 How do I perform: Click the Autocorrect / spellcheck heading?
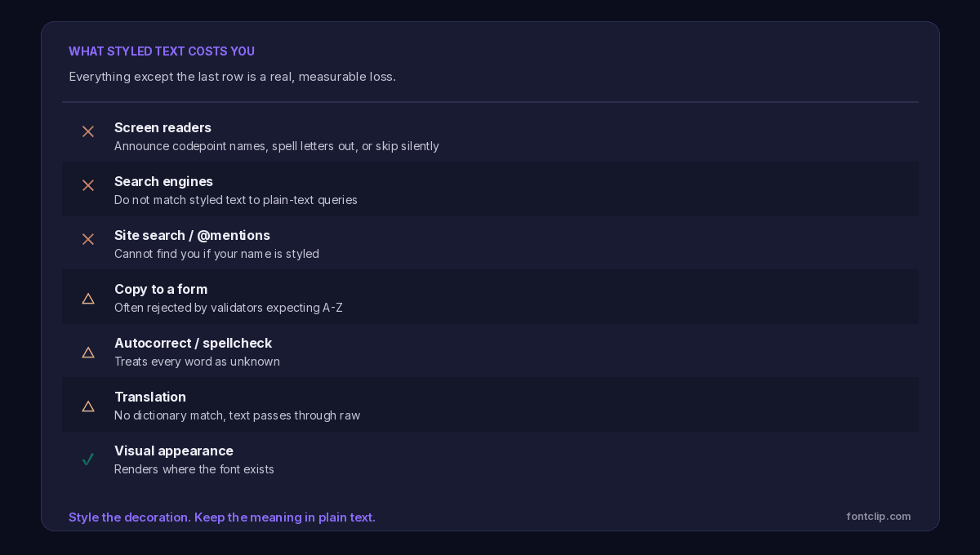(193, 343)
